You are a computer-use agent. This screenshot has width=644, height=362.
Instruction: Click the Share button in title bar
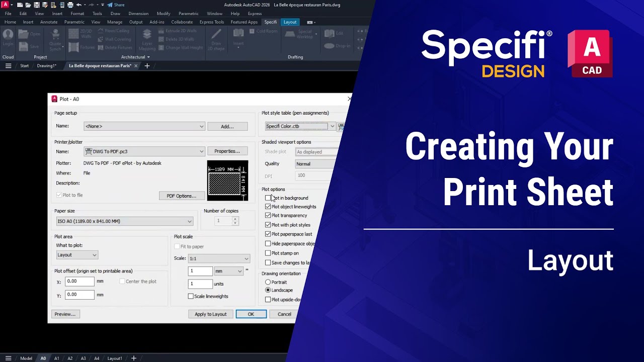click(116, 5)
